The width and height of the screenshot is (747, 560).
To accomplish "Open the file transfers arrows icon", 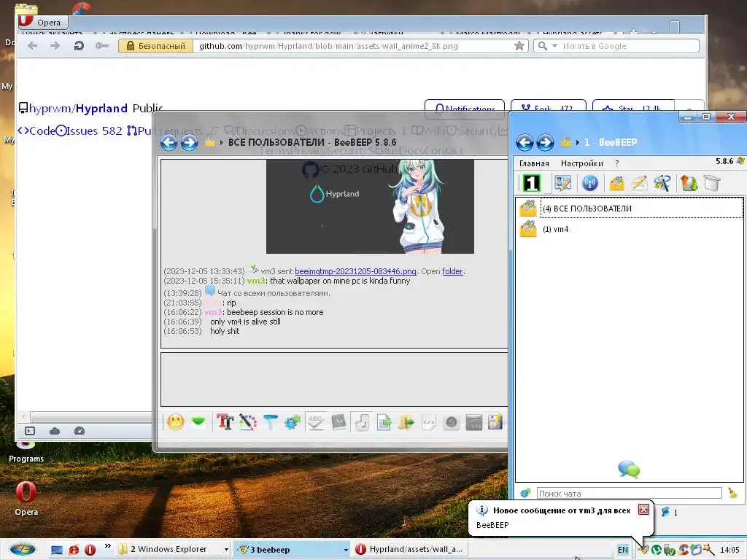I will click(689, 183).
